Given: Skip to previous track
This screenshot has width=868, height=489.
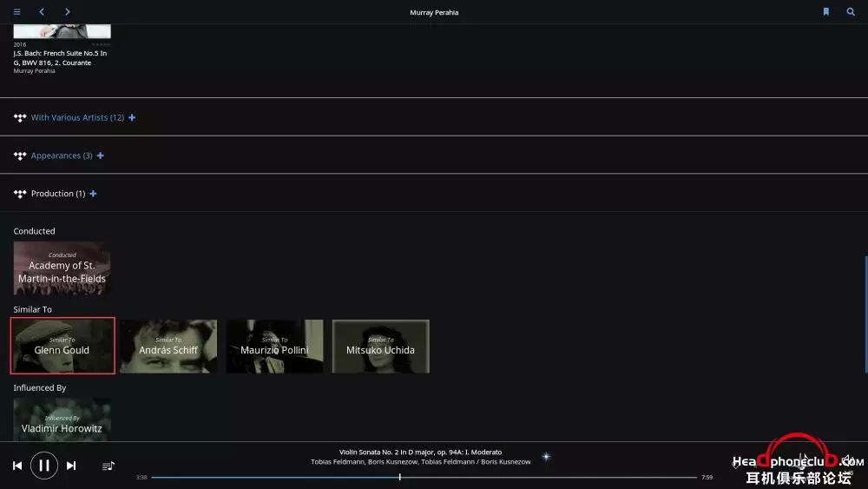Looking at the screenshot, I should pyautogui.click(x=17, y=466).
